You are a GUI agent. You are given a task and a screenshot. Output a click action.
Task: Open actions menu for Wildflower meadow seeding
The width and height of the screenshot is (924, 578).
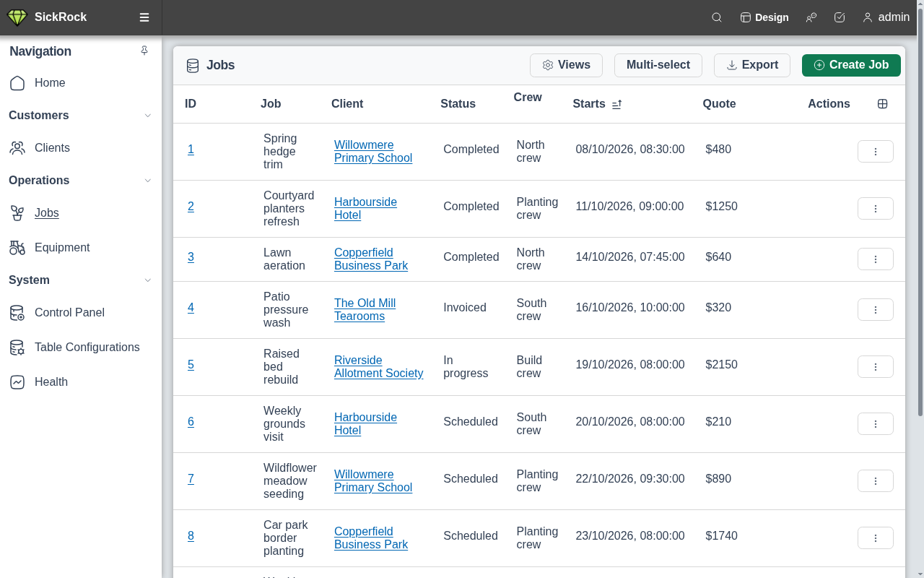tap(876, 481)
